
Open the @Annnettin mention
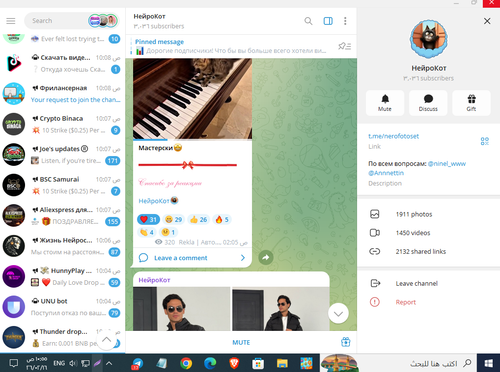click(x=386, y=173)
